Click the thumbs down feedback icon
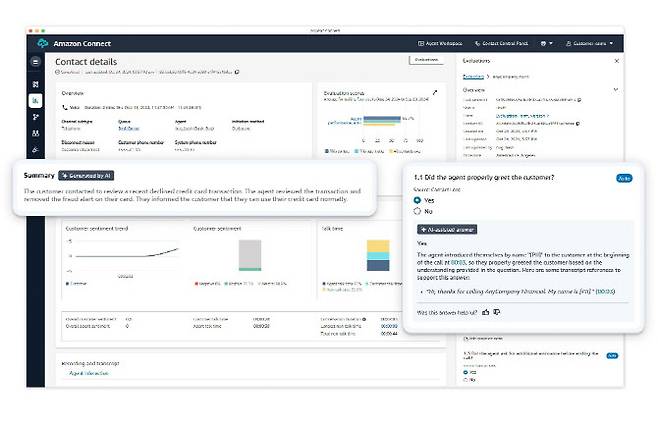This screenshot has height=425, width=658. click(498, 311)
